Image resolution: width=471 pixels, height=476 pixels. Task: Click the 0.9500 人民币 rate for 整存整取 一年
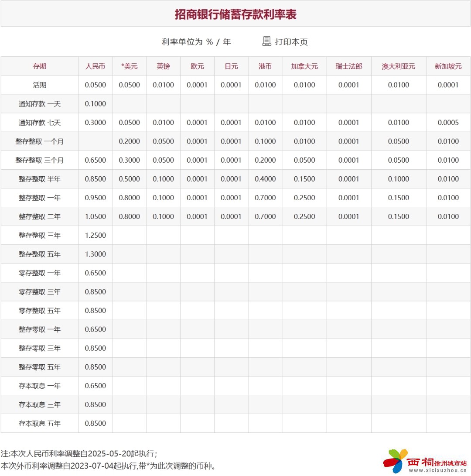pyautogui.click(x=96, y=198)
